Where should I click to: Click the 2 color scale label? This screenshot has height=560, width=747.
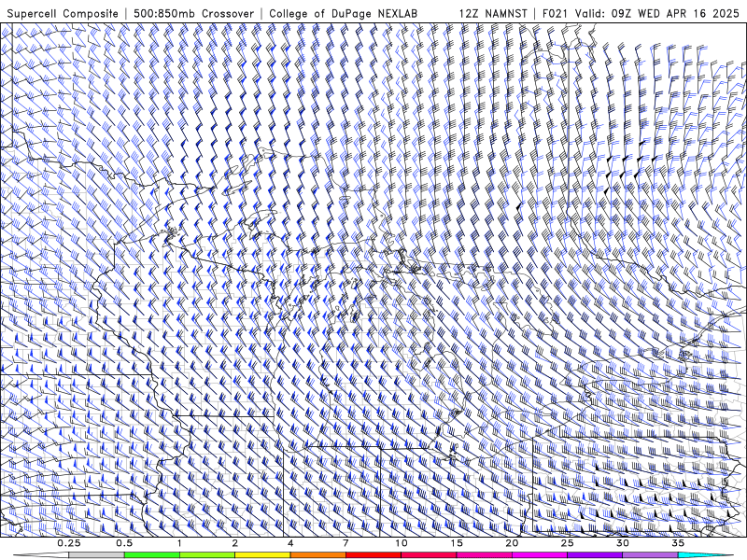(235, 543)
